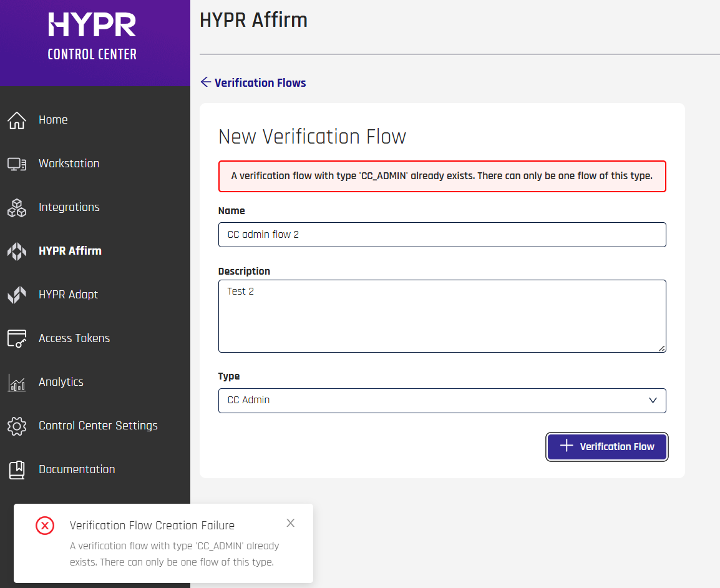The width and height of the screenshot is (720, 588).
Task: Open Access Tokens section
Action: pos(74,338)
